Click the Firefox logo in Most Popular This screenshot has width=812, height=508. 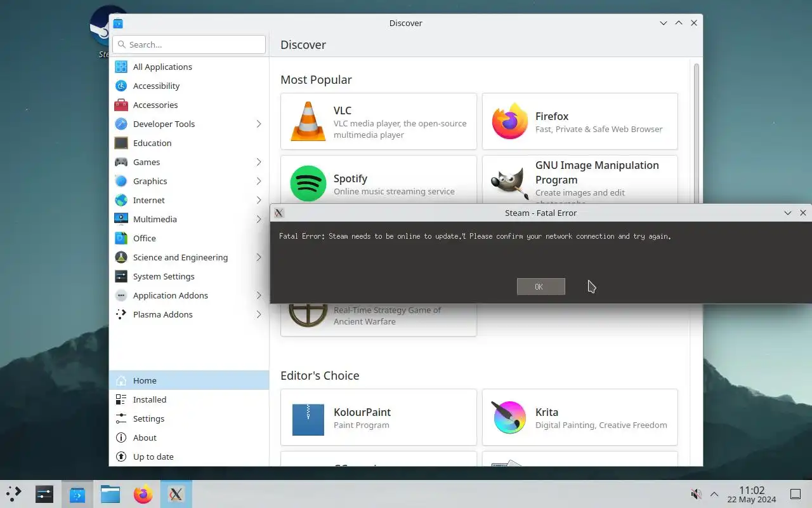point(510,121)
